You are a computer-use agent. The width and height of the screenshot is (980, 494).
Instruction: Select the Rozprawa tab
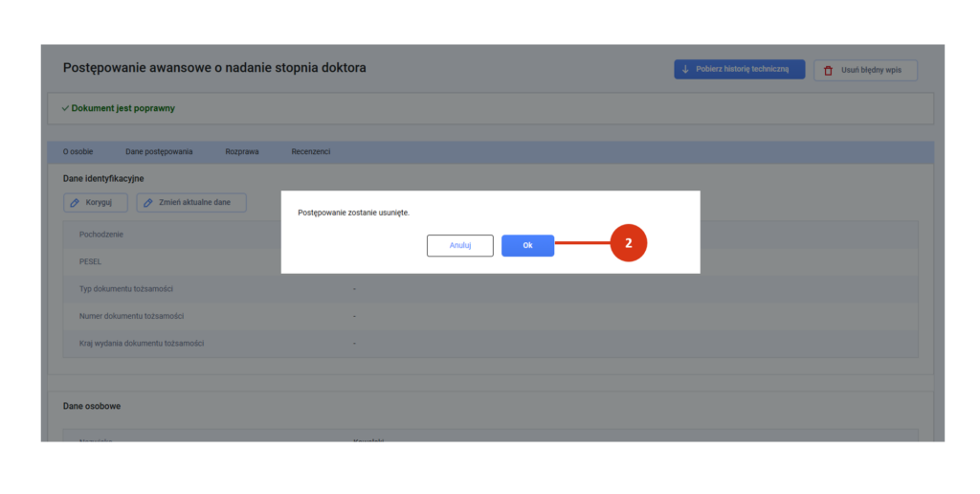pos(242,152)
